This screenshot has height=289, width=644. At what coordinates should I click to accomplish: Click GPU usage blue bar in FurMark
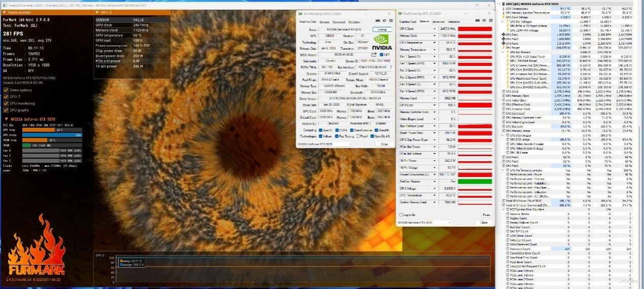(53, 135)
